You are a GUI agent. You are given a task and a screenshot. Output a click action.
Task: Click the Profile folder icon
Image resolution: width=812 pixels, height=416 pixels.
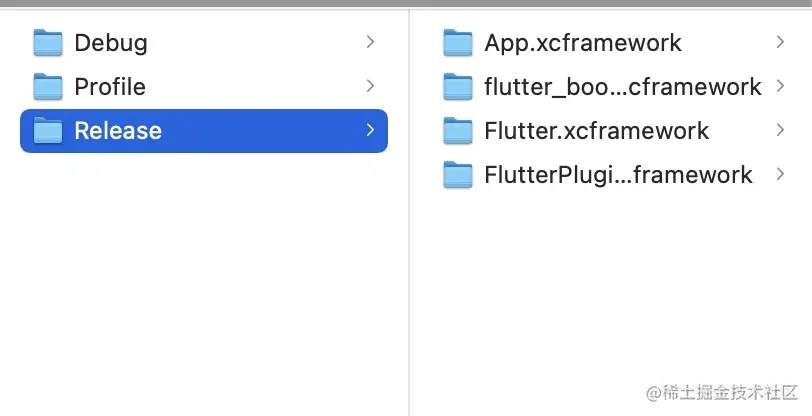[48, 87]
